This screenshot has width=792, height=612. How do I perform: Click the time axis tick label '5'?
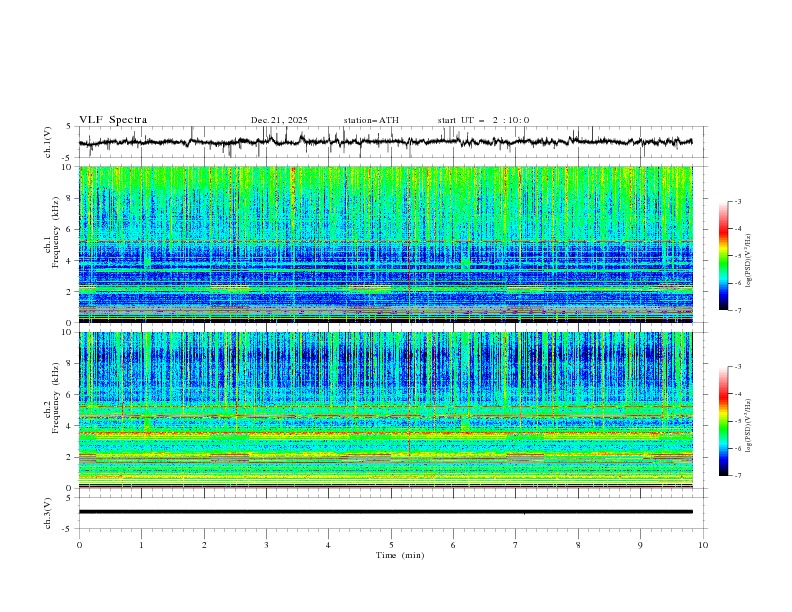tap(391, 545)
